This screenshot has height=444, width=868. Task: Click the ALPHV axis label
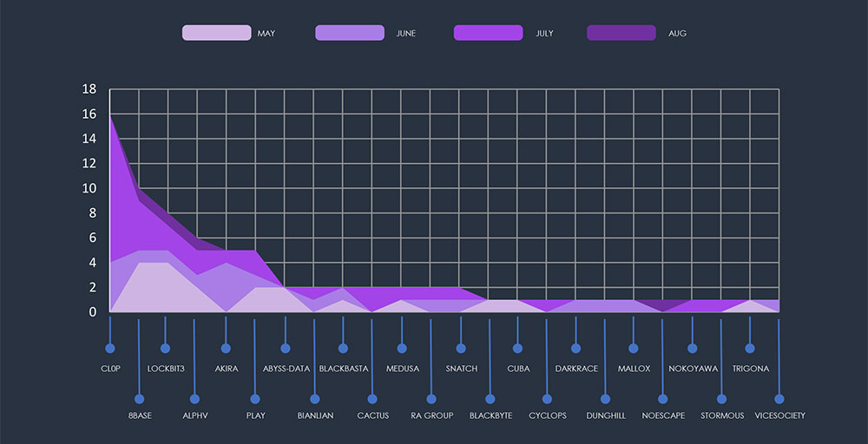(194, 415)
